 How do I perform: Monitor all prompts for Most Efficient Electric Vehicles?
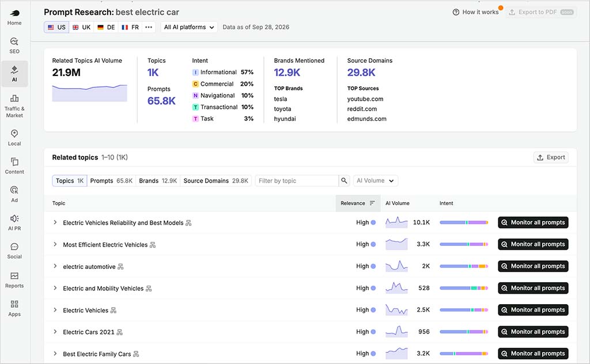[533, 244]
